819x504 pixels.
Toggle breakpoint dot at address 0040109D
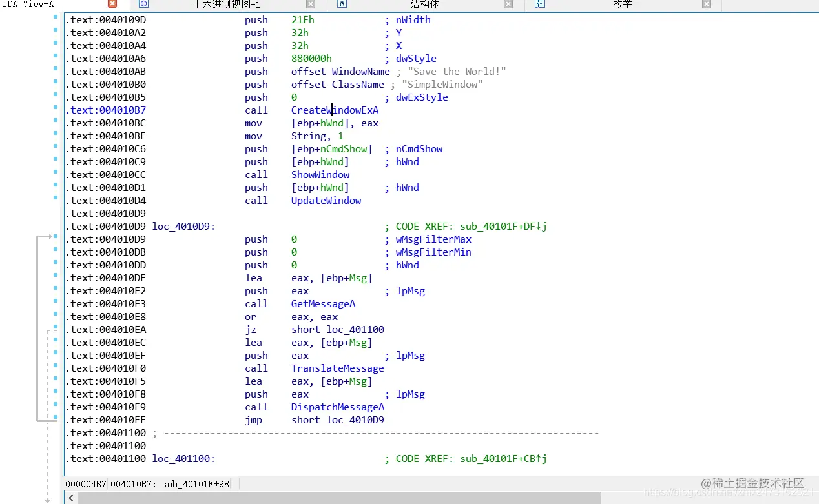click(x=56, y=17)
